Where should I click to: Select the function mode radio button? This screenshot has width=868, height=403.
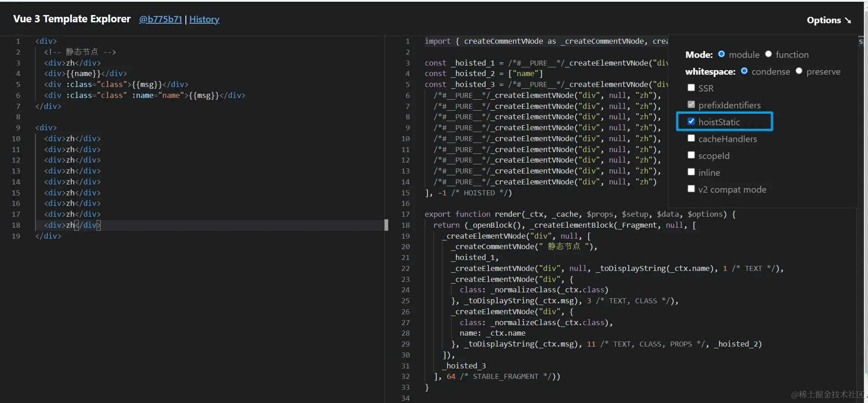point(768,54)
